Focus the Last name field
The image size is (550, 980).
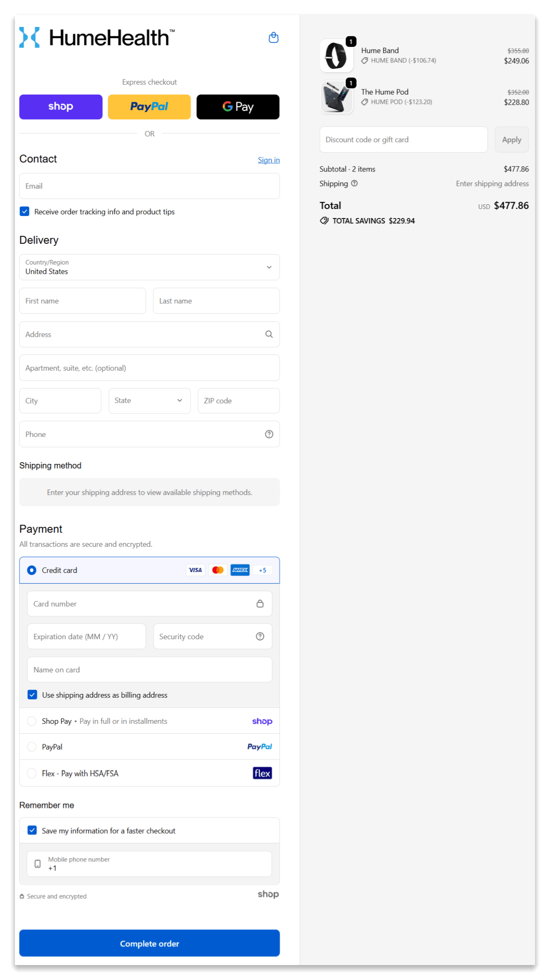click(x=216, y=301)
